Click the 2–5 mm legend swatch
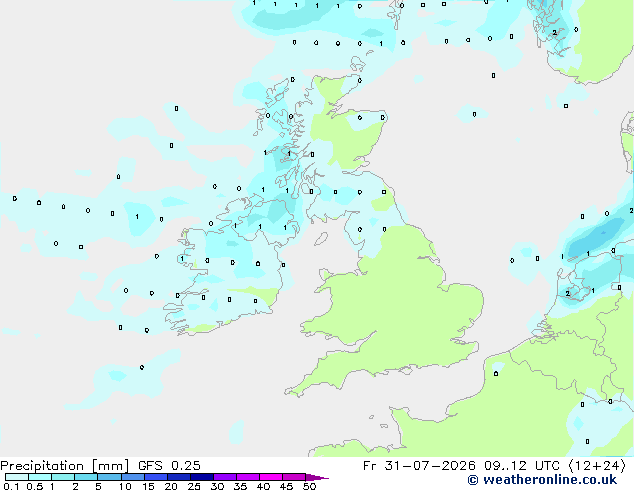 (x=86, y=477)
